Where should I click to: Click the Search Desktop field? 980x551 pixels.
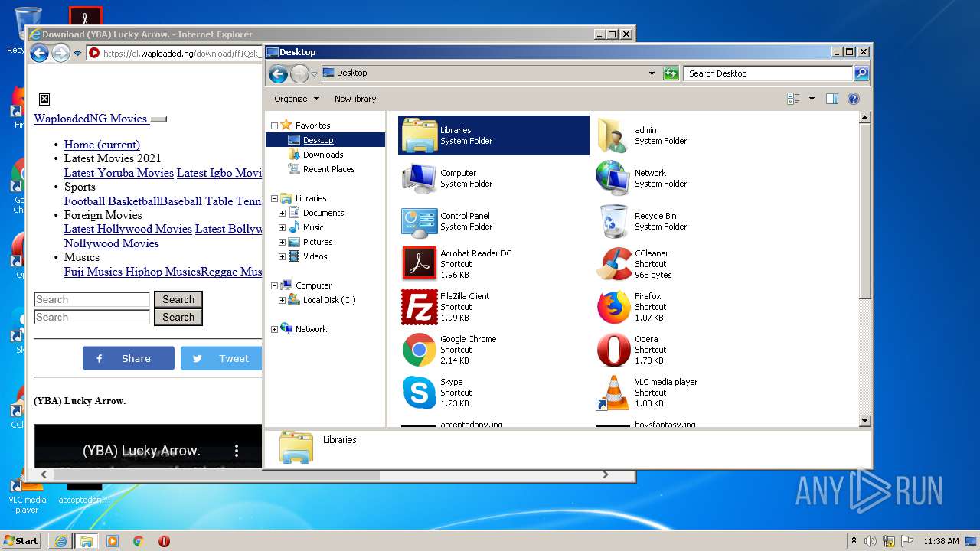click(x=768, y=73)
